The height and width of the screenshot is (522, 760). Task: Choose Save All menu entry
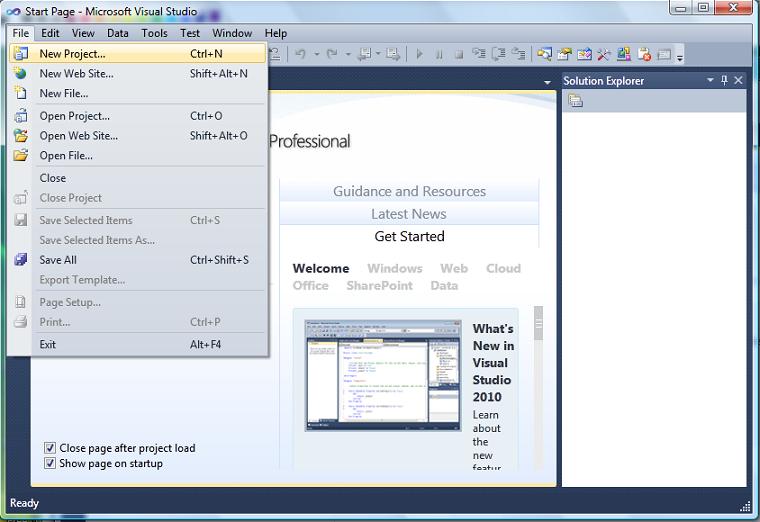[138, 260]
